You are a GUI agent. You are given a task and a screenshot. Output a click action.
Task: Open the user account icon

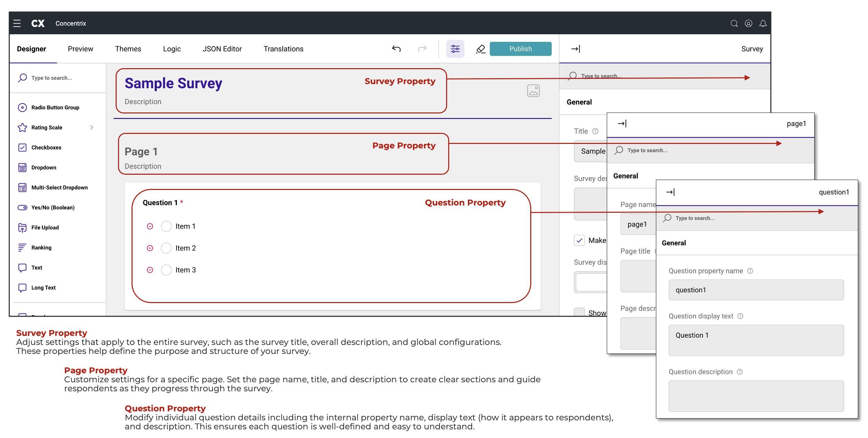pos(748,23)
